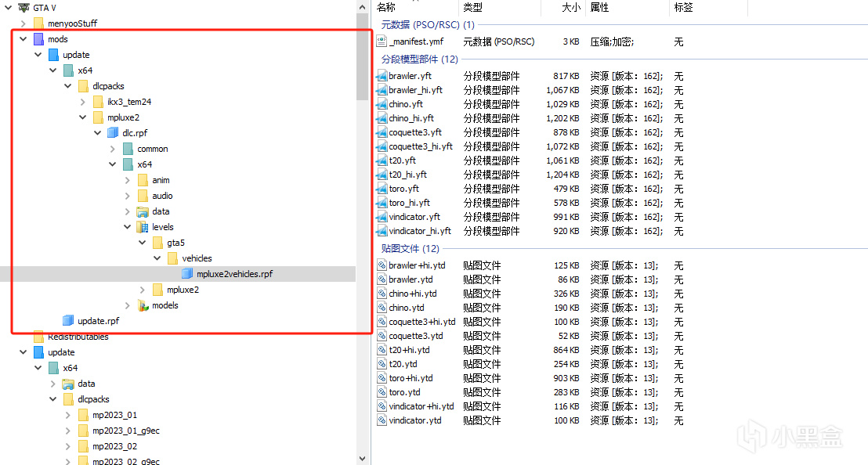This screenshot has height=465, width=868.
Task: Click the data folder icon under mods x64
Action: [x=143, y=211]
